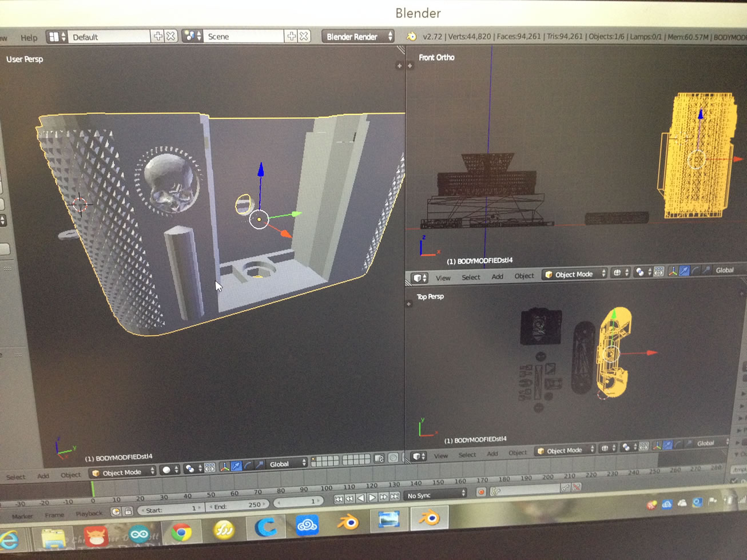747x560 pixels.
Task: Play animation in reverse
Action: click(360, 498)
